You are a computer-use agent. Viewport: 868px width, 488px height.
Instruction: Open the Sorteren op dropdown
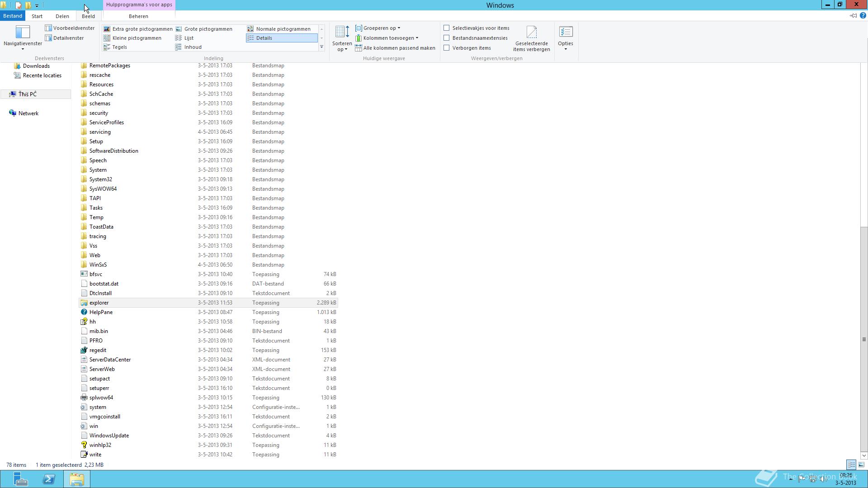[342, 38]
